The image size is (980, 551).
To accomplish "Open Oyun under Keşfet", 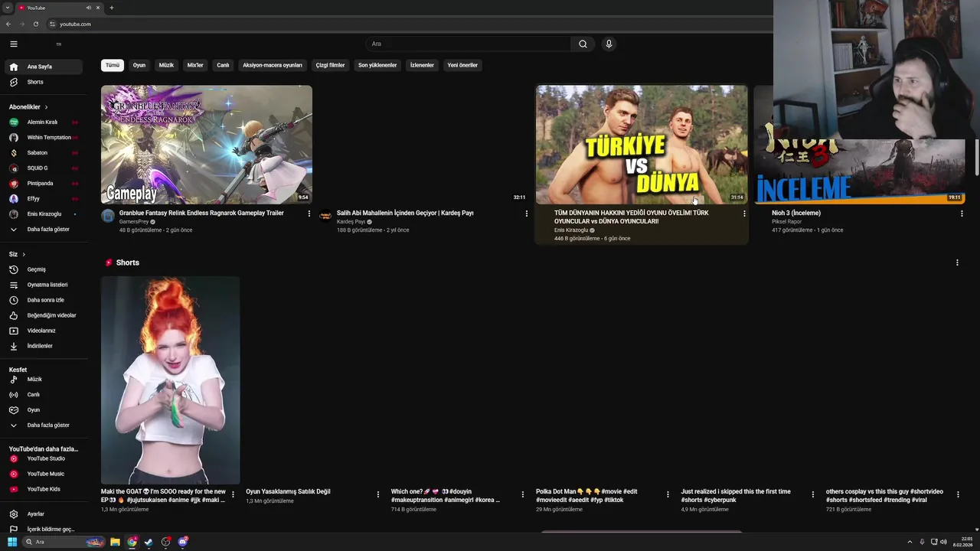I will pos(44,410).
